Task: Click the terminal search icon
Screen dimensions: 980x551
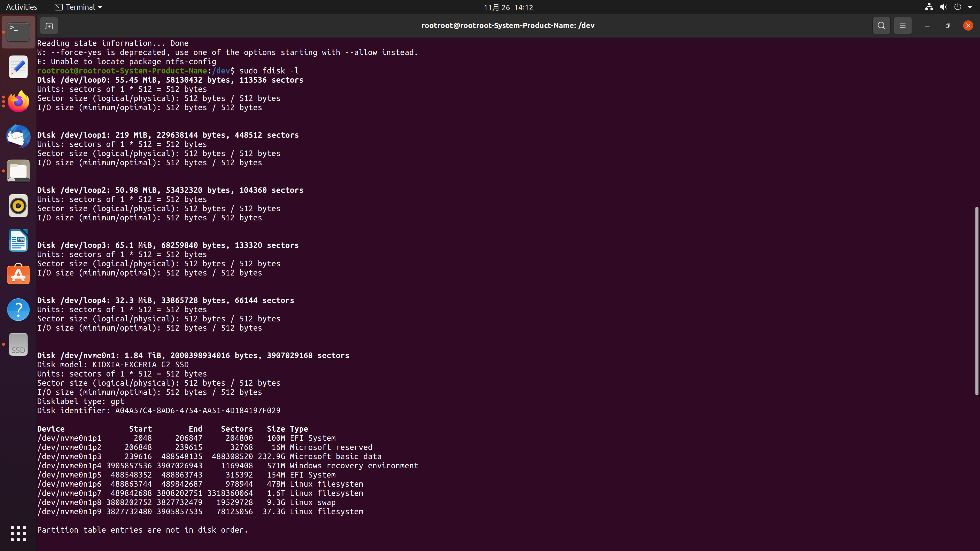Action: click(881, 26)
